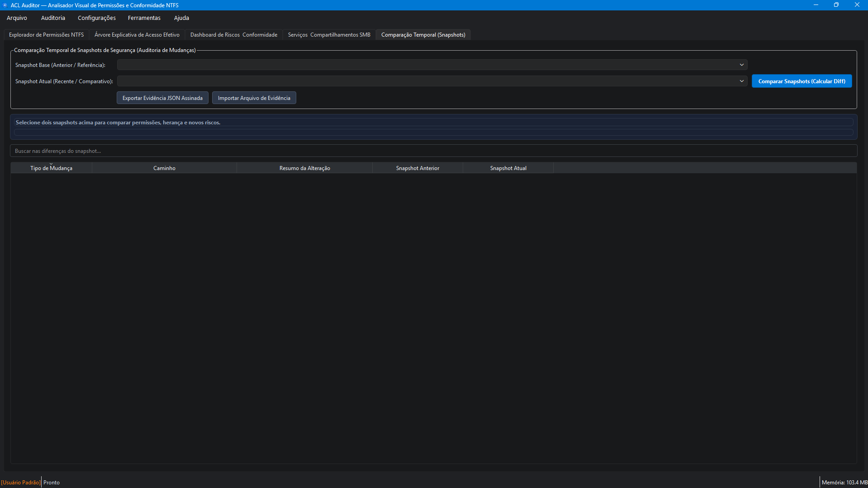Image resolution: width=868 pixels, height=488 pixels.
Task: Sort by Snapshot Anterior column
Action: click(x=417, y=168)
